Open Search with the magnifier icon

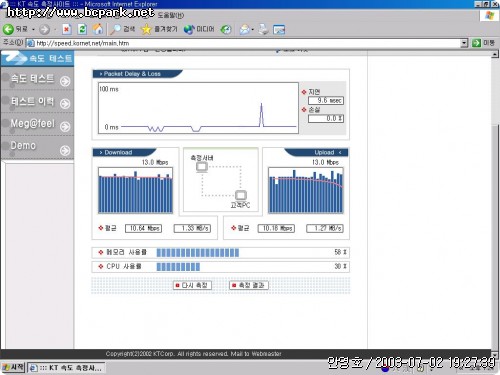[123, 29]
